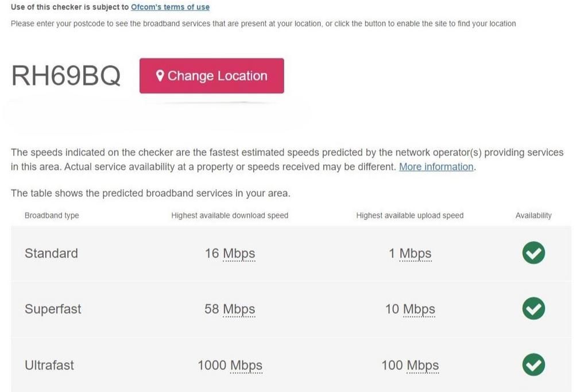Select the Standard broadband type label
This screenshot has width=588, height=392.
(x=51, y=254)
